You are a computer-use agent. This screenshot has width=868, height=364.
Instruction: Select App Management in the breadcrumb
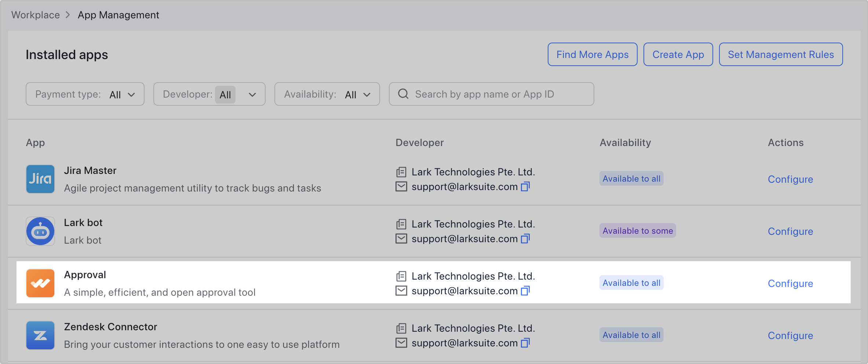coord(118,15)
